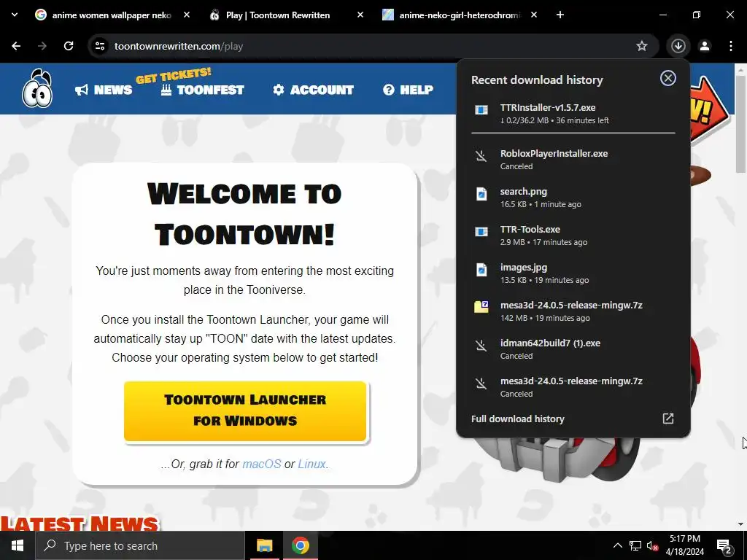The image size is (747, 560).
Task: Select RobloxPlayerInstaller.exe file name
Action: point(554,153)
